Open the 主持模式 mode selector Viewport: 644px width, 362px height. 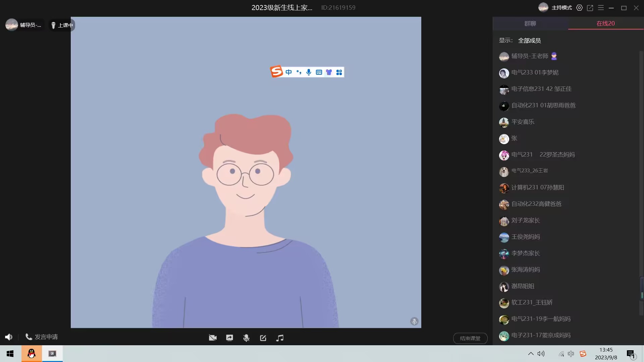coord(562,8)
